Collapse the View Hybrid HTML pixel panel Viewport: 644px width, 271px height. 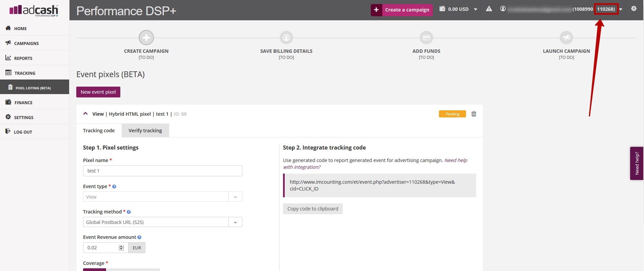click(85, 114)
